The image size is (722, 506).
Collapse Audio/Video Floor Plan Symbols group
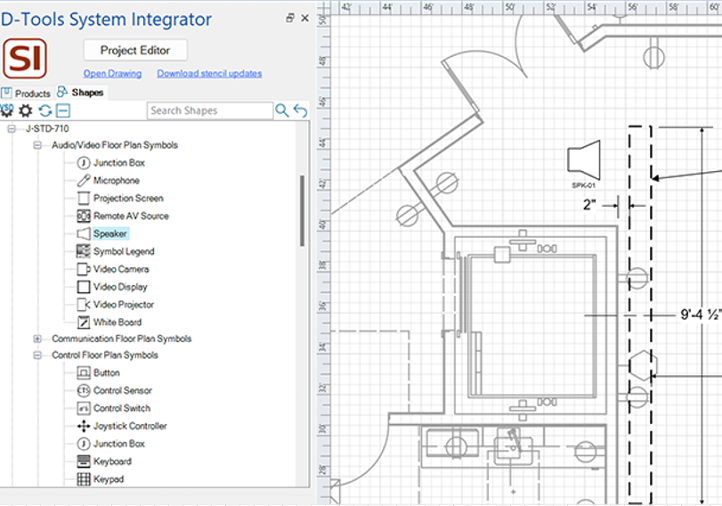pos(38,145)
